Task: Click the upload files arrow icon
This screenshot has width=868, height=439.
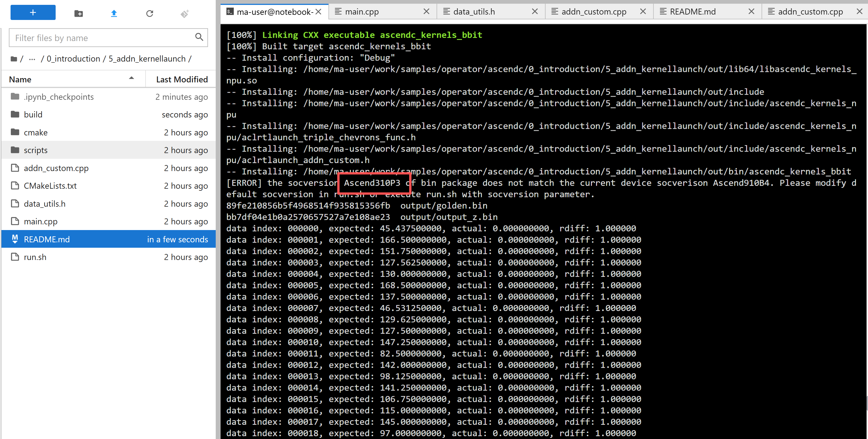Action: [114, 13]
